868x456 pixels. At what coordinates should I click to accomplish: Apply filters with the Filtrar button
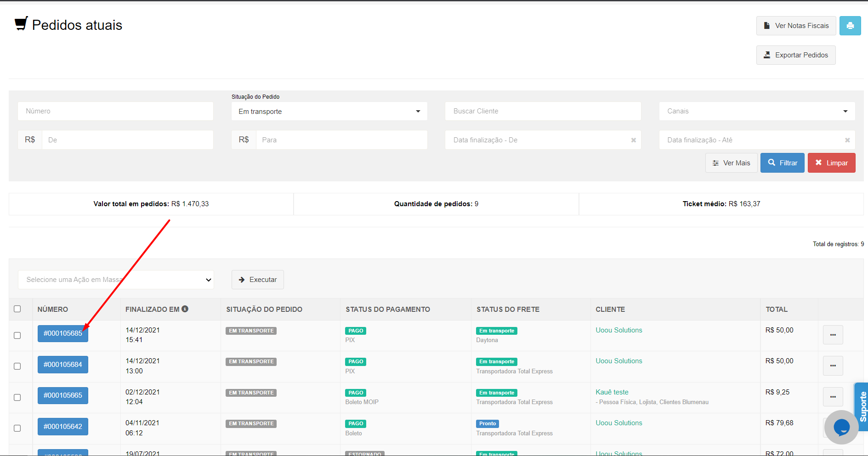782,163
